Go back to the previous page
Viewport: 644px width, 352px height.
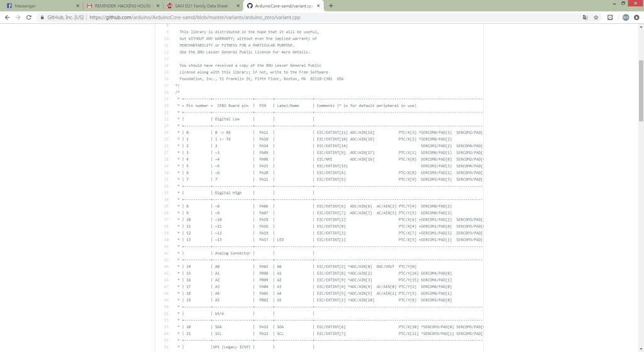click(7, 17)
